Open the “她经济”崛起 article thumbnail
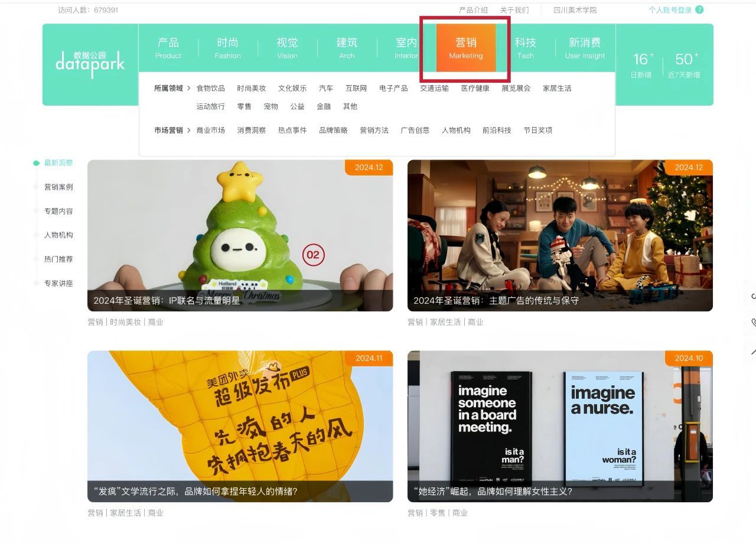 (560, 425)
